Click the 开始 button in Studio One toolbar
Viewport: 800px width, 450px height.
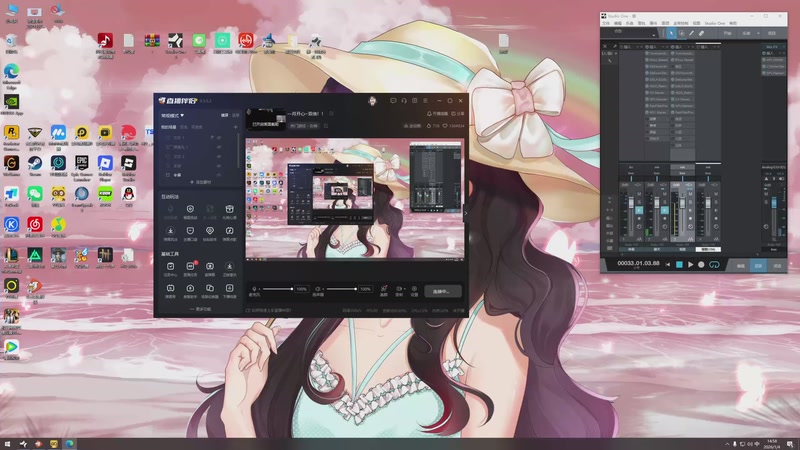point(727,33)
